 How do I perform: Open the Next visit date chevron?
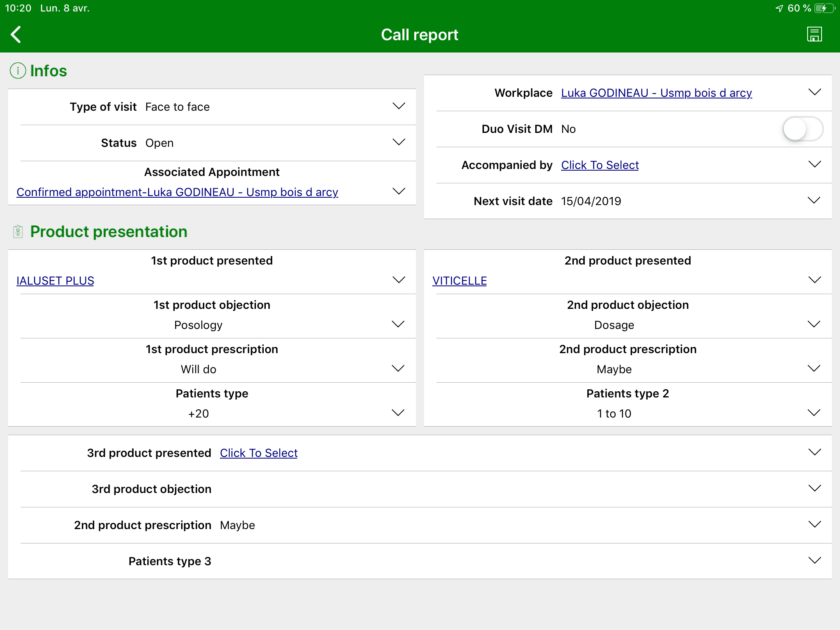(x=814, y=201)
